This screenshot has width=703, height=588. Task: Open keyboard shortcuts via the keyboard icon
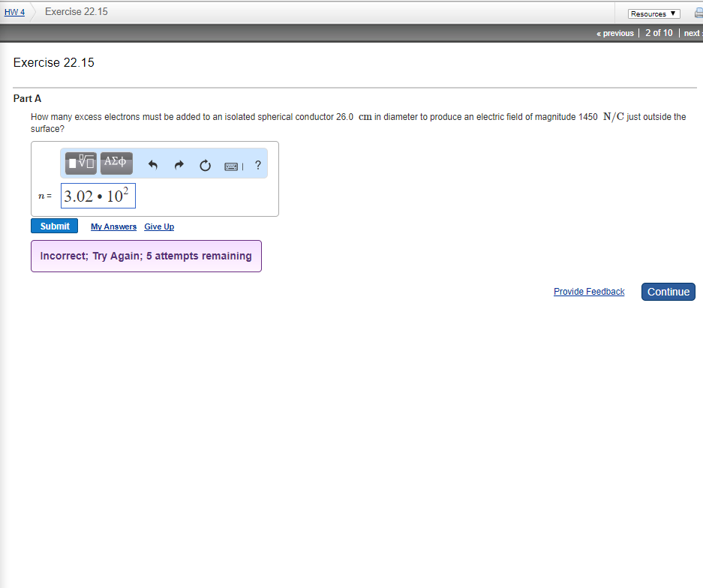(231, 166)
